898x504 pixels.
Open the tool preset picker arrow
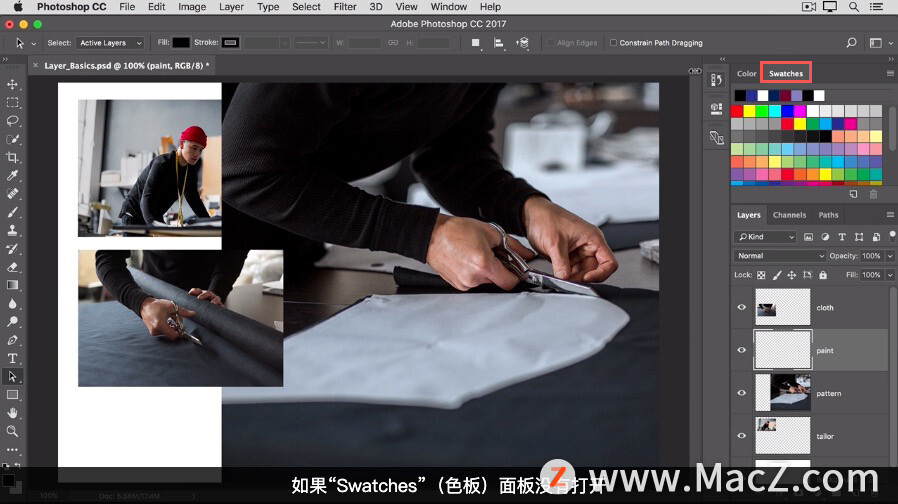pyautogui.click(x=34, y=44)
